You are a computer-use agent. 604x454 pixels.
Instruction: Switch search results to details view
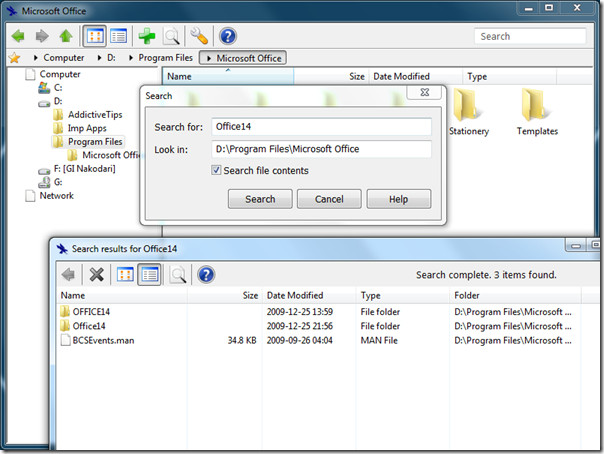(149, 275)
